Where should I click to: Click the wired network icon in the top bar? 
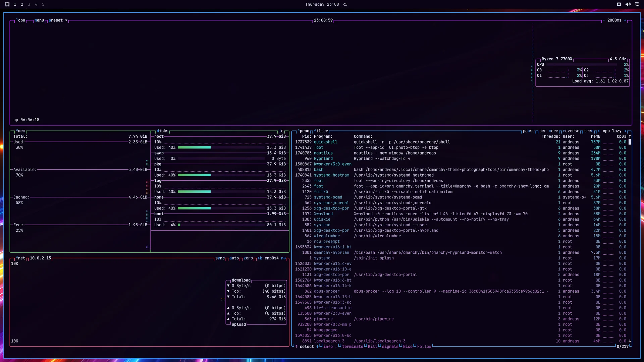619,4
